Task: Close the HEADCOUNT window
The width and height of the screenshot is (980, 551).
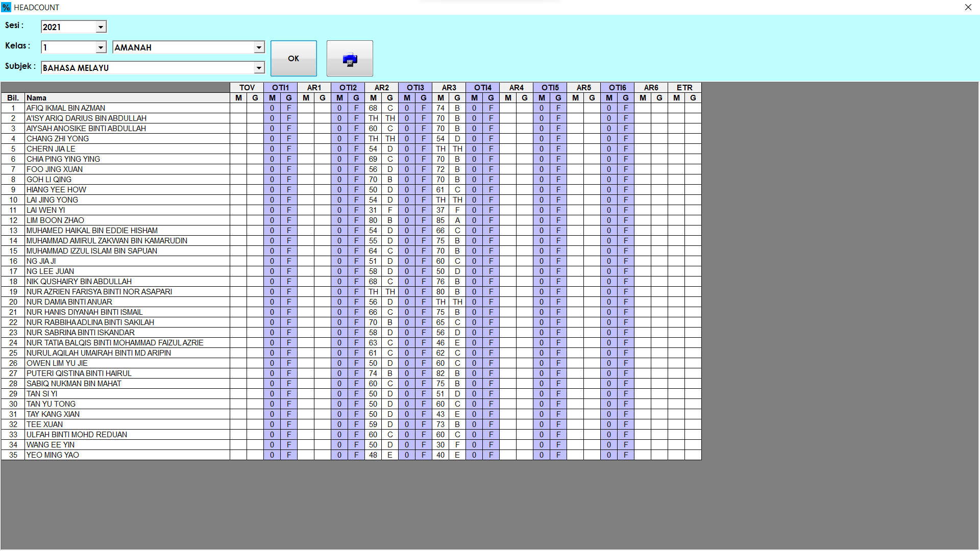Action: tap(968, 7)
